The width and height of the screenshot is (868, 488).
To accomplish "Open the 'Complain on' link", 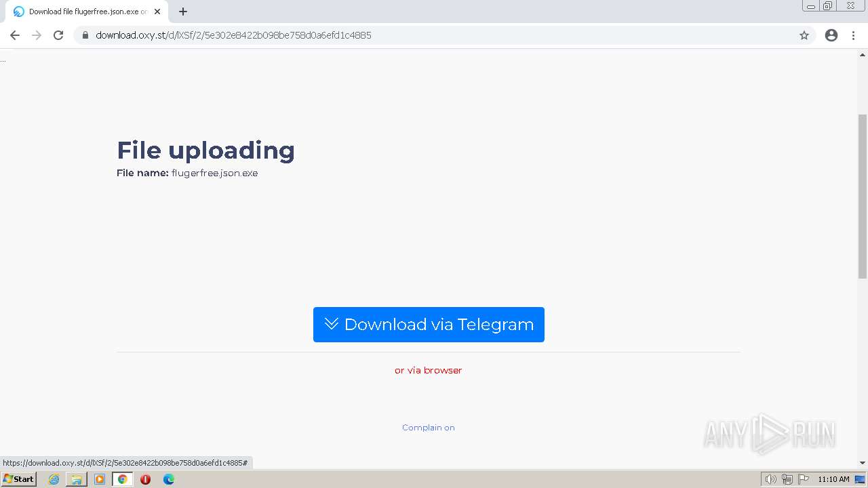I will [429, 428].
